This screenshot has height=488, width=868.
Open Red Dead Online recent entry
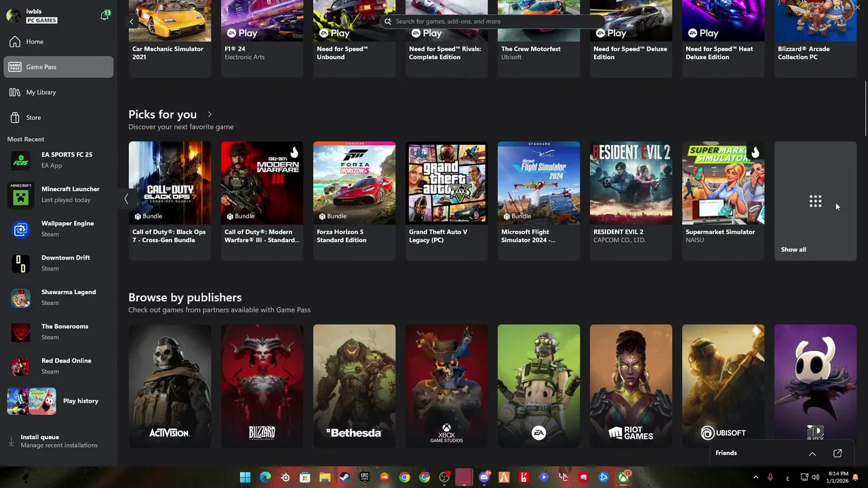click(58, 366)
